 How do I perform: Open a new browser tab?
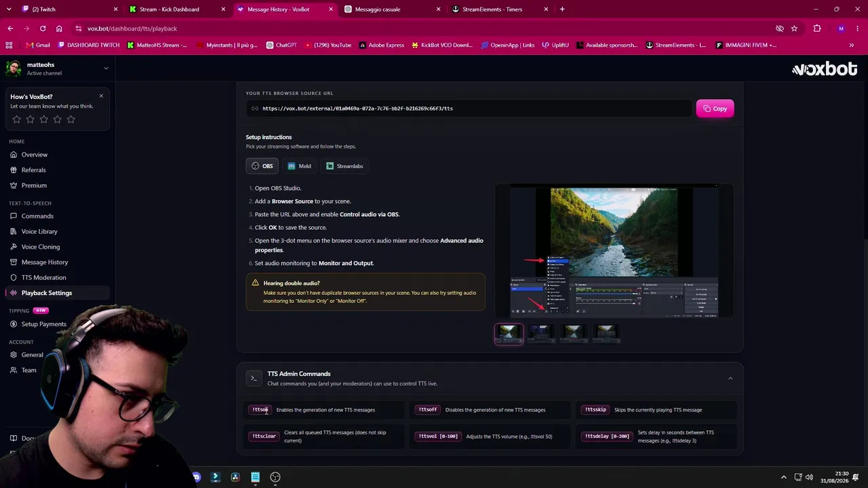tap(562, 9)
